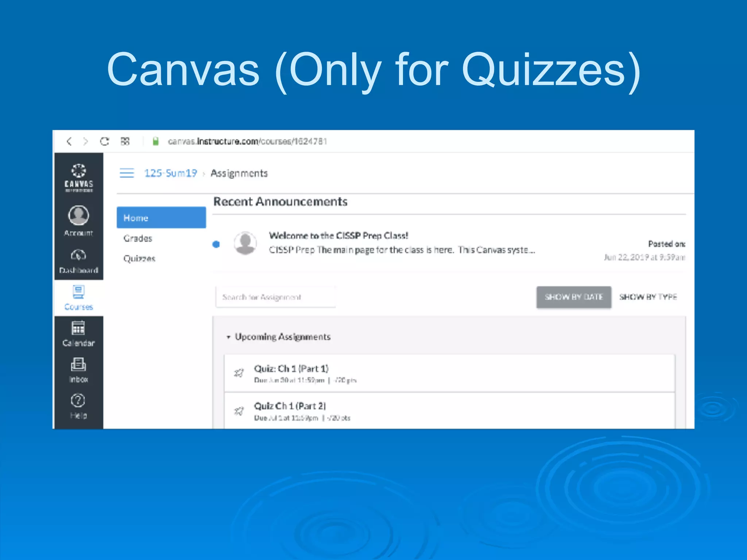Screen dimensions: 747x560
Task: Click the Assignments breadcrumb text
Action: pyautogui.click(x=239, y=173)
